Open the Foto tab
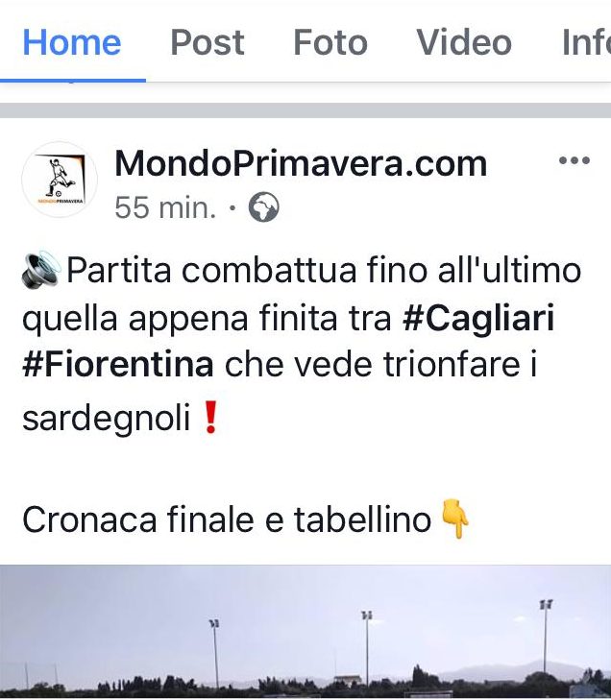Screen dimensions: 611x700 [330, 43]
